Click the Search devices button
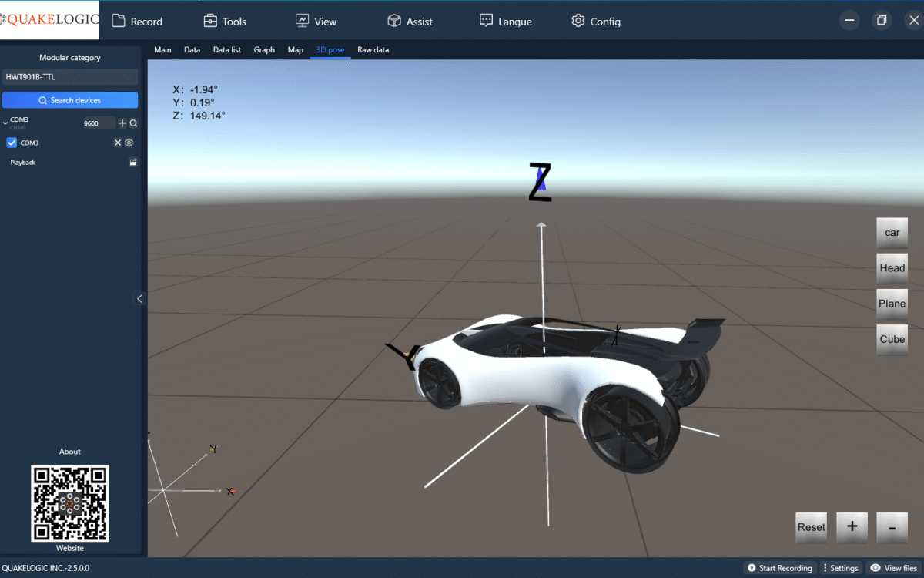924x578 pixels. [69, 100]
